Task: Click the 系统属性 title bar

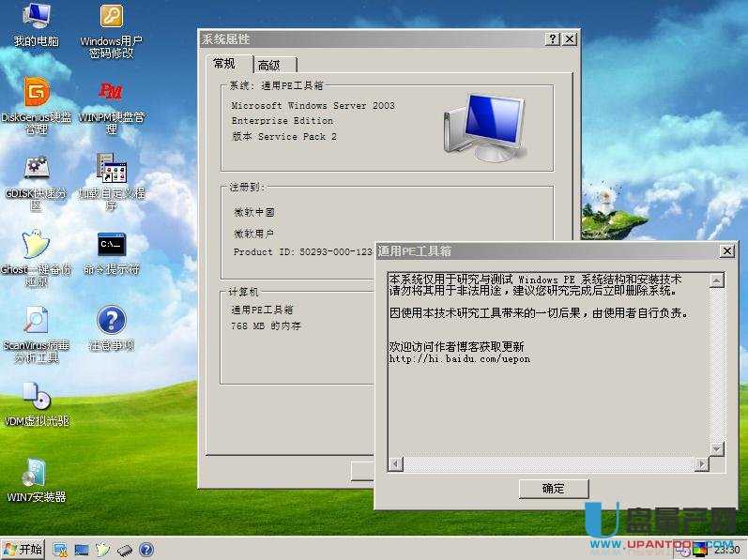Action: point(372,39)
